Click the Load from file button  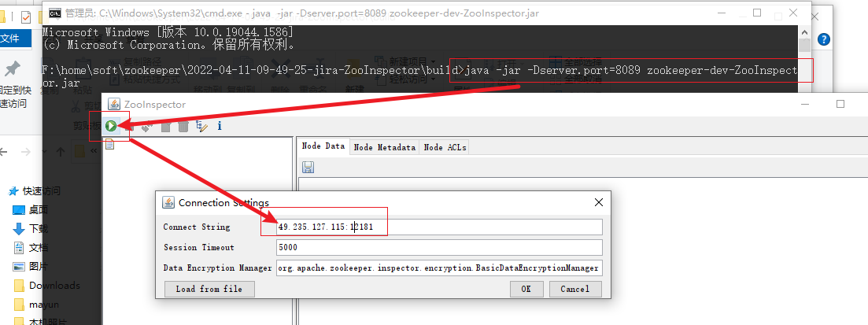[209, 289]
